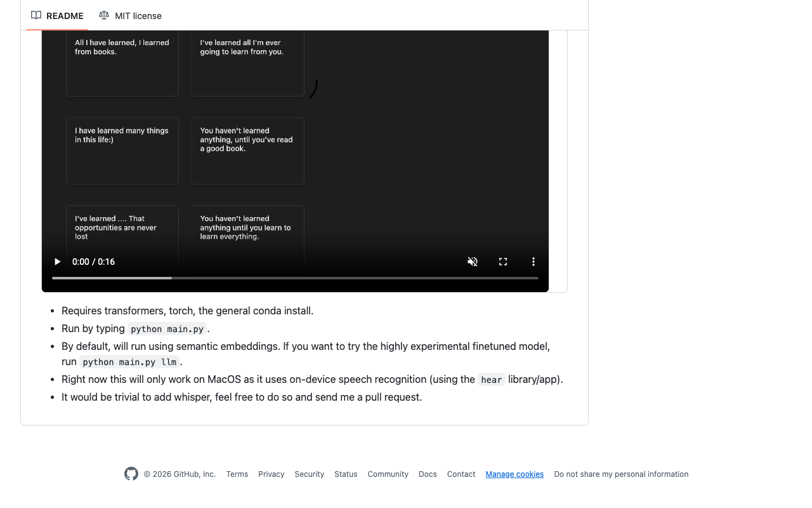Click the 'hear' library code text
The height and width of the screenshot is (508, 812).
tap(492, 380)
